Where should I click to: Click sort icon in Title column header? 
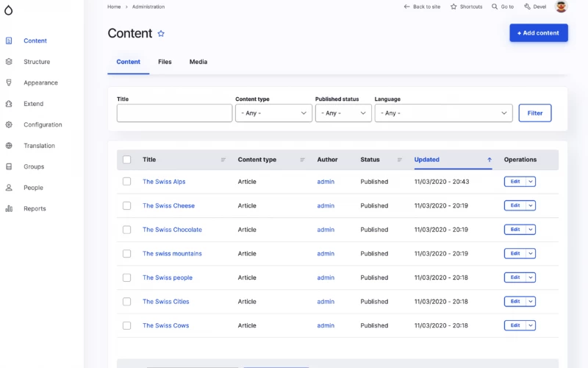[x=223, y=160]
